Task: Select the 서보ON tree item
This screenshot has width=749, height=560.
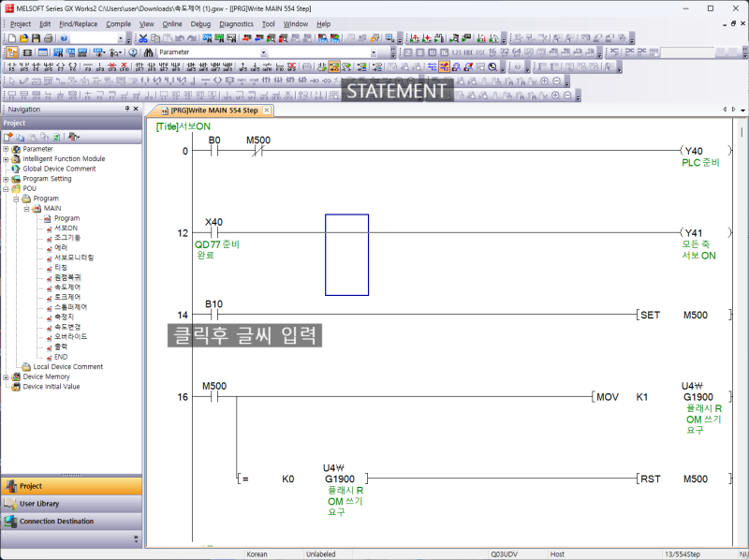Action: (66, 228)
